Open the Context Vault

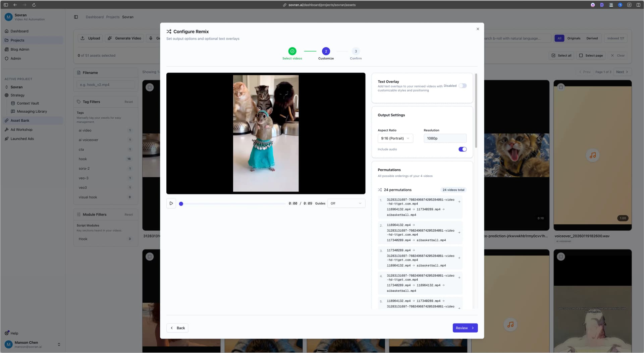(28, 103)
